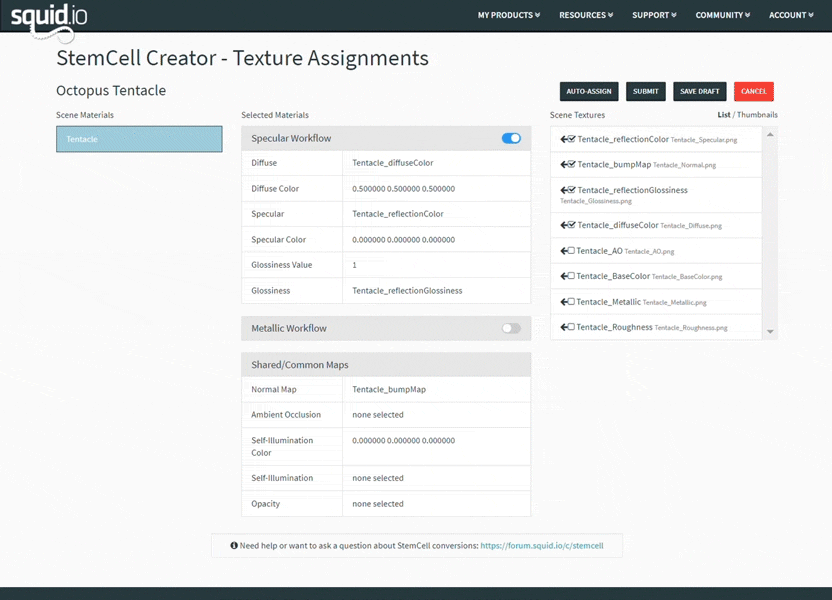Check the box next to Tentacle_AO

pos(571,251)
